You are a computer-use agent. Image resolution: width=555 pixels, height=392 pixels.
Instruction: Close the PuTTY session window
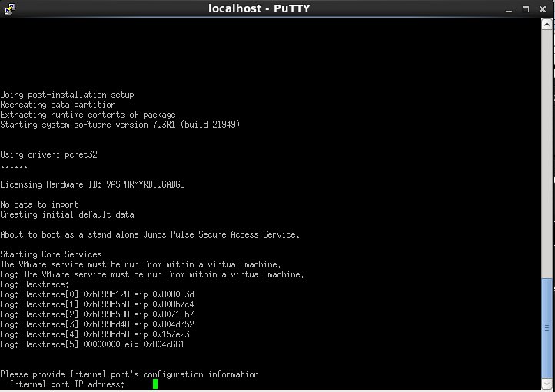pos(543,8)
